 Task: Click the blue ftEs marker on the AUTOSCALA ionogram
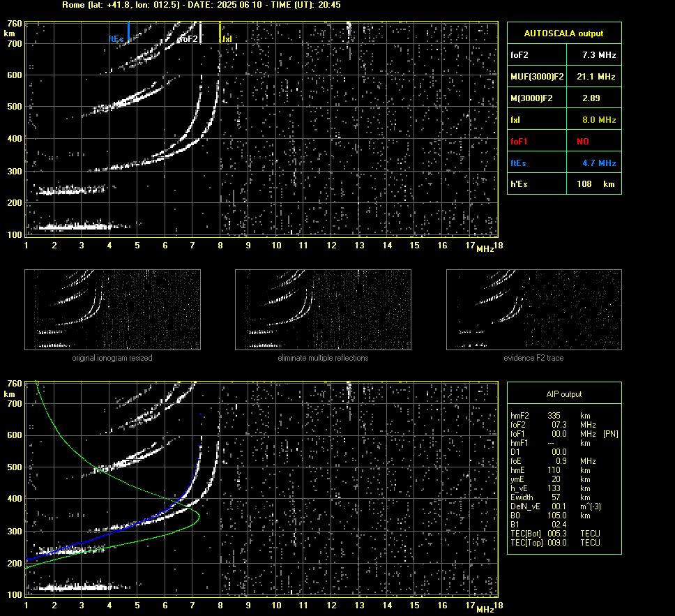coord(128,32)
